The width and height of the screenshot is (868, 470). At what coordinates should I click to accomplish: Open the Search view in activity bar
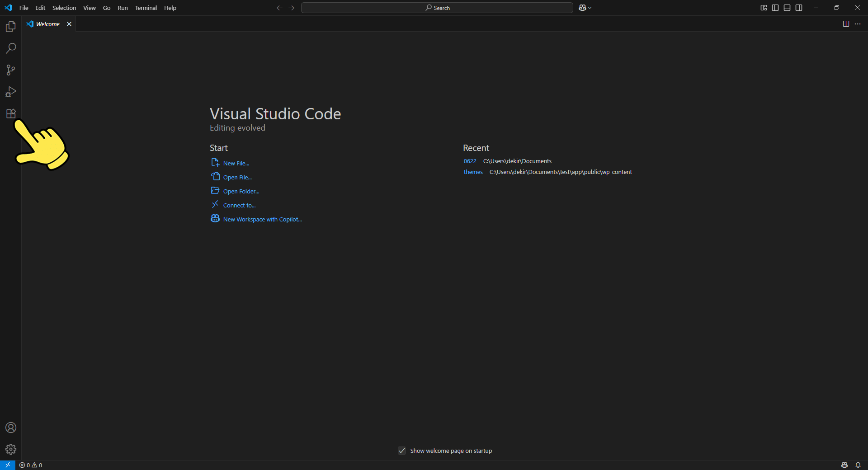pos(11,48)
